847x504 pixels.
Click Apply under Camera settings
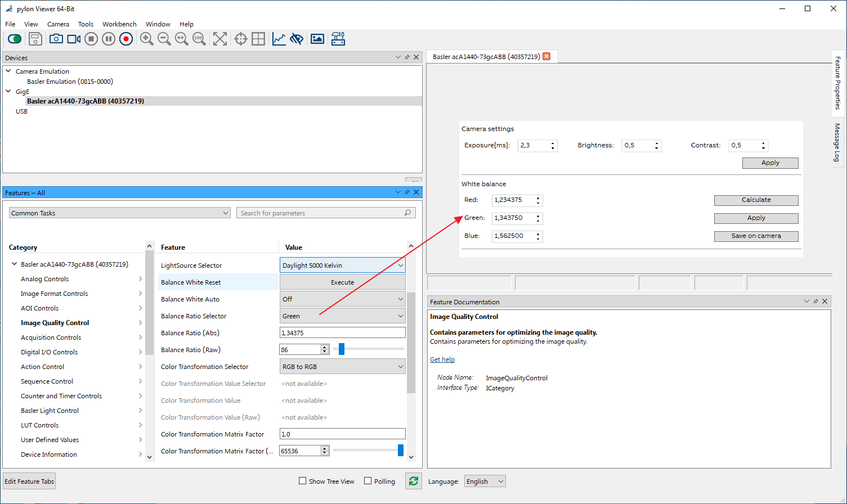point(770,163)
